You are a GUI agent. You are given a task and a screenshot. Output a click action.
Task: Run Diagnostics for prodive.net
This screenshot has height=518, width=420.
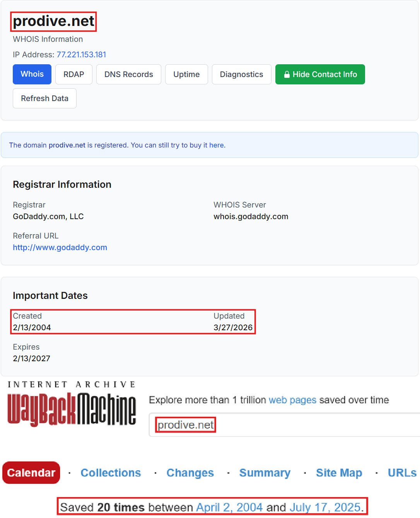(x=241, y=74)
